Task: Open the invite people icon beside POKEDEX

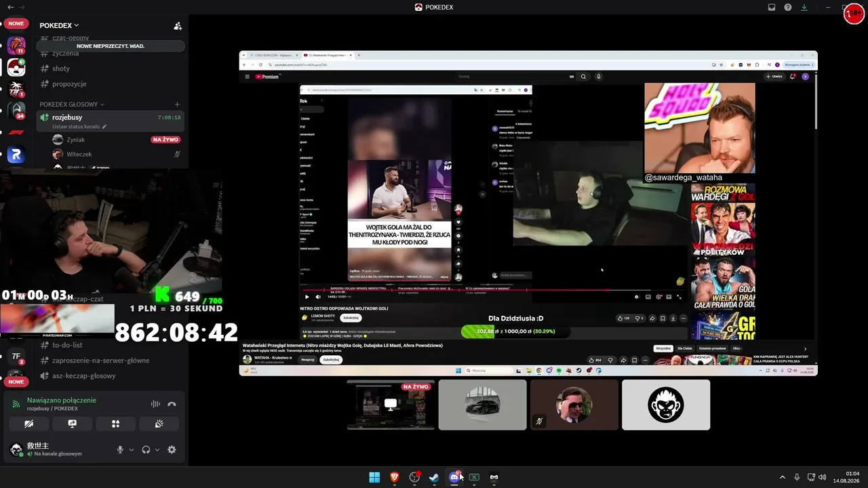Action: tap(178, 26)
